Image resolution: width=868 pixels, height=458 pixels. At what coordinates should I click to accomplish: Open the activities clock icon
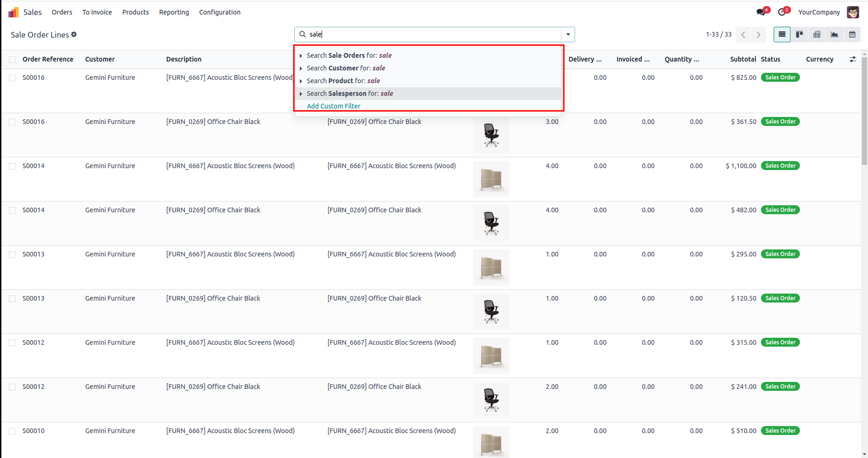click(782, 12)
